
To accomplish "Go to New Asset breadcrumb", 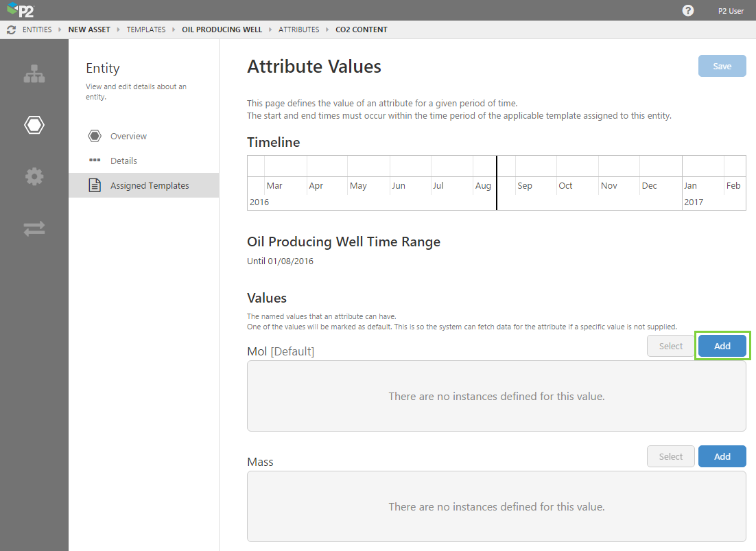I will click(89, 30).
